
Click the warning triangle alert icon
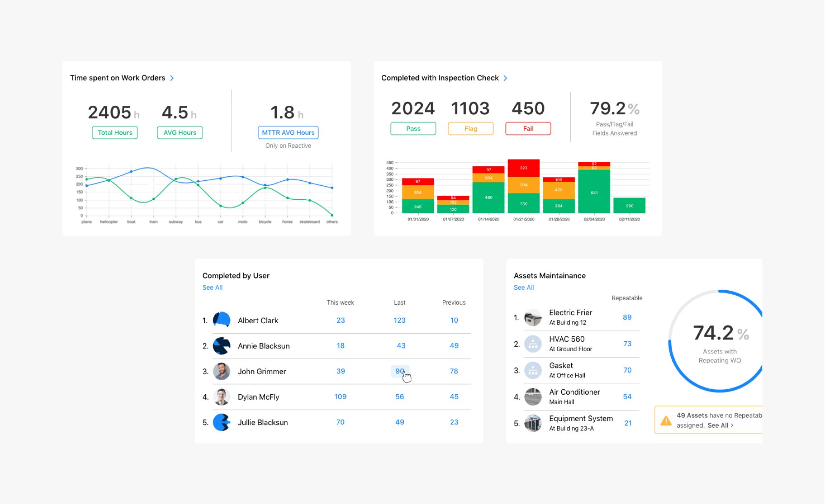click(666, 420)
